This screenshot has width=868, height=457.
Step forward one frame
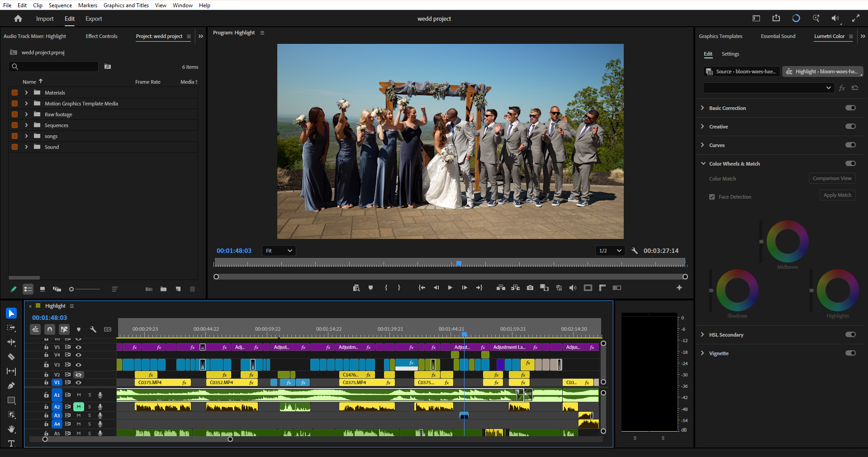(x=465, y=288)
